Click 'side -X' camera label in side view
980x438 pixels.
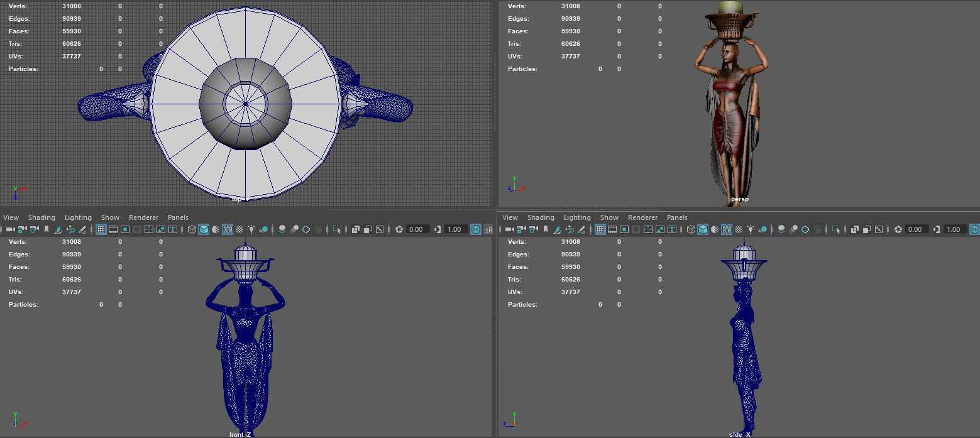(740, 434)
